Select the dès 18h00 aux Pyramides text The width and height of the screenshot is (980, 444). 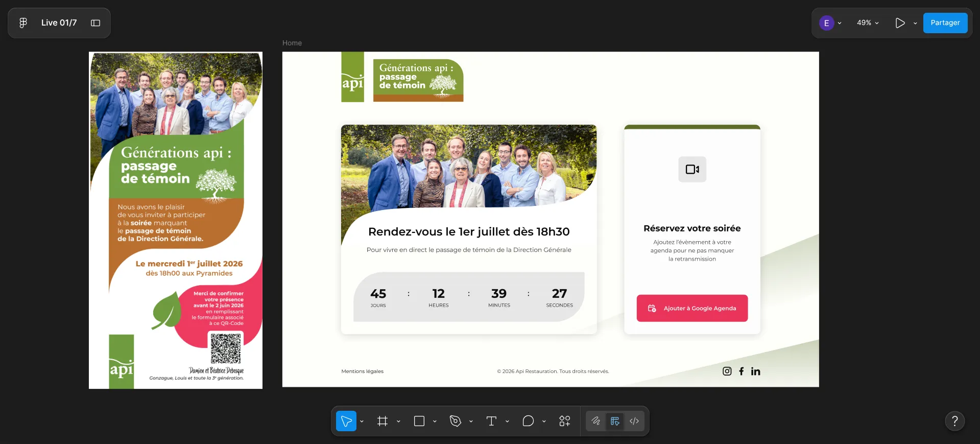(189, 273)
